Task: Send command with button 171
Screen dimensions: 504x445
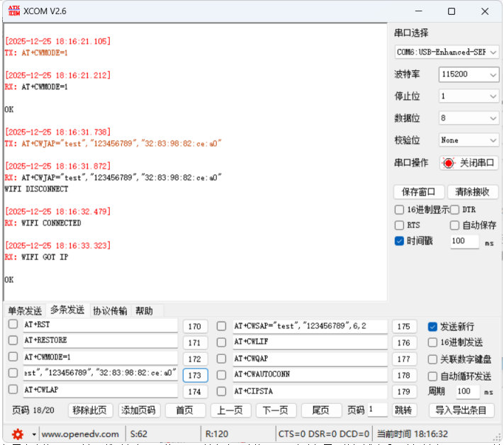Action: click(x=195, y=343)
